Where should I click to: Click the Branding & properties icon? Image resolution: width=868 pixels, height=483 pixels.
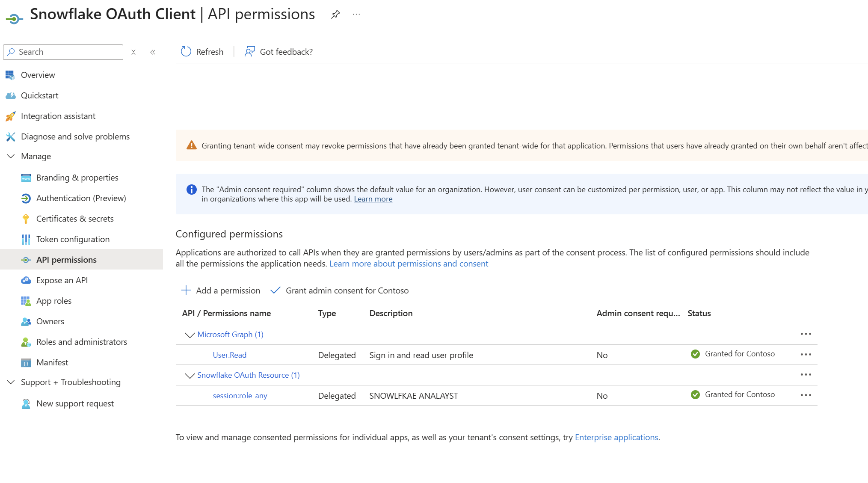(x=26, y=178)
